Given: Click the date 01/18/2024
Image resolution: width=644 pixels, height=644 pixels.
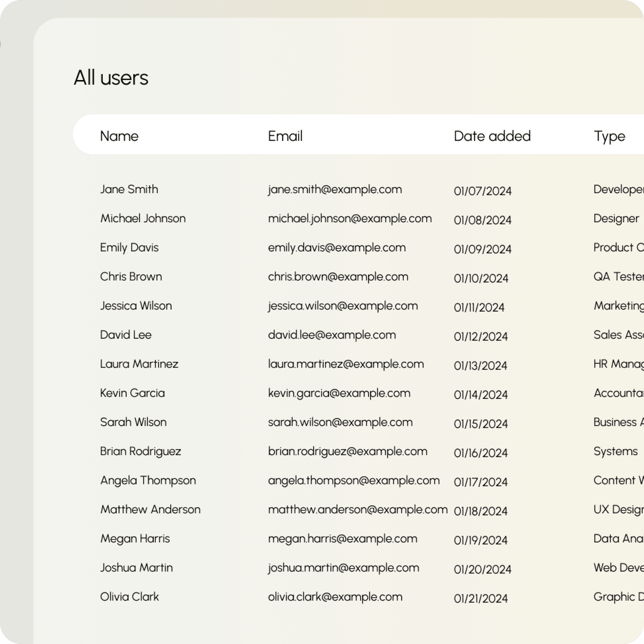Looking at the screenshot, I should (x=481, y=511).
